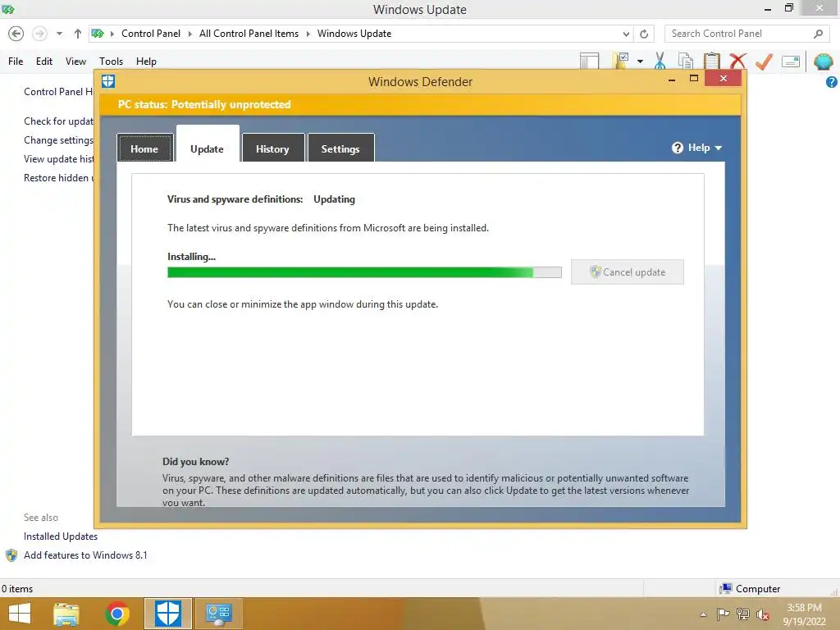The image size is (840, 630).
Task: Expand the Help dropdown arrow in Defender
Action: [x=719, y=148]
